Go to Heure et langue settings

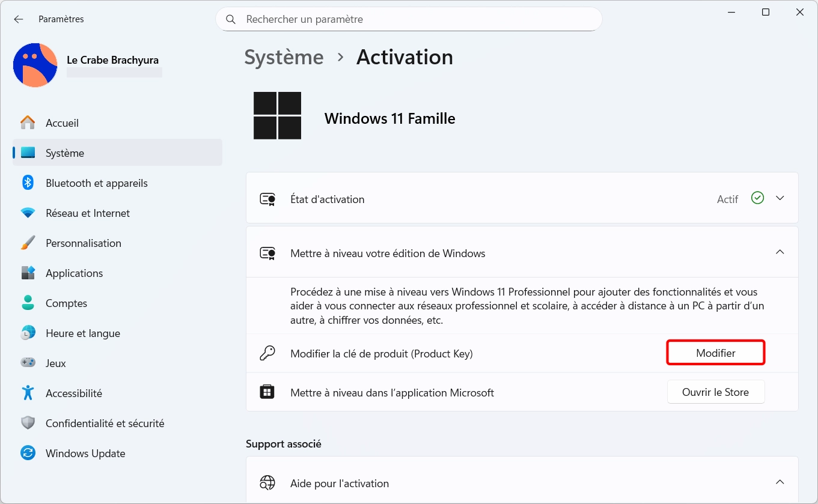[x=82, y=333]
